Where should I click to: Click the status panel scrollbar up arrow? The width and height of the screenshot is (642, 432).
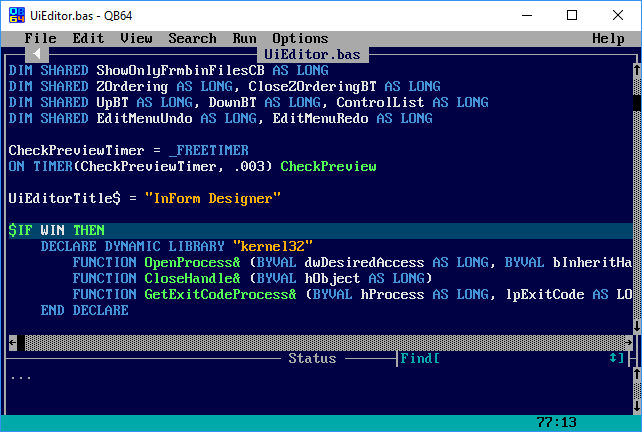click(637, 374)
